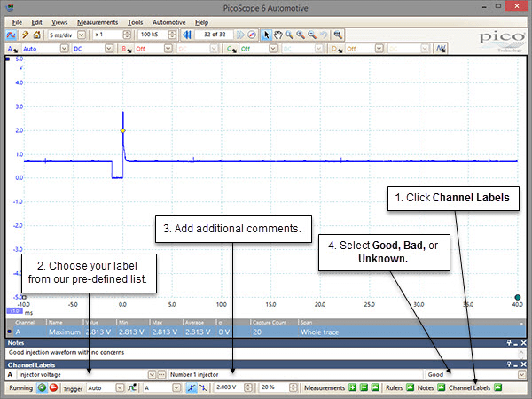
Task: Open channel B options button
Action: tap(126, 49)
